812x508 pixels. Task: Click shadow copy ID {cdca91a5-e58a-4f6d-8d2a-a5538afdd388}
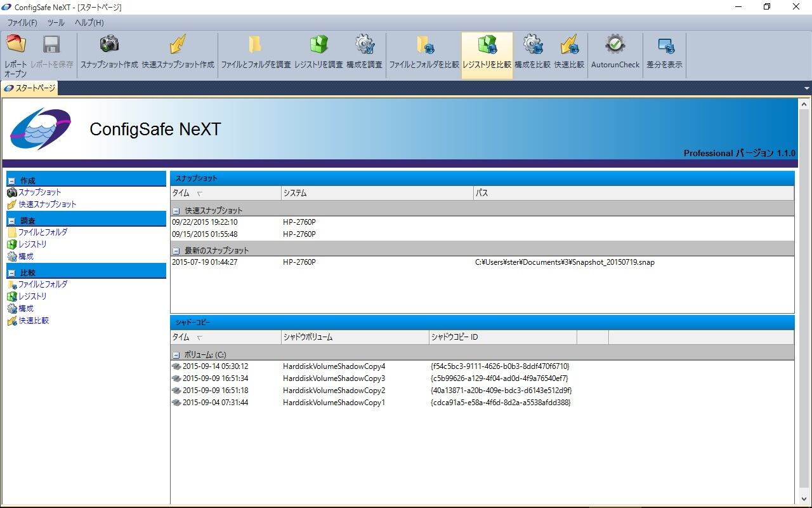[501, 403]
